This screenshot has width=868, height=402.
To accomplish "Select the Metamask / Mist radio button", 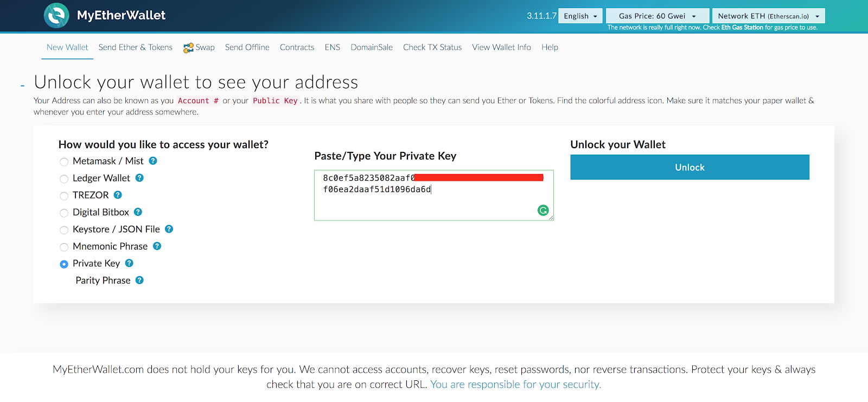I will pos(64,162).
